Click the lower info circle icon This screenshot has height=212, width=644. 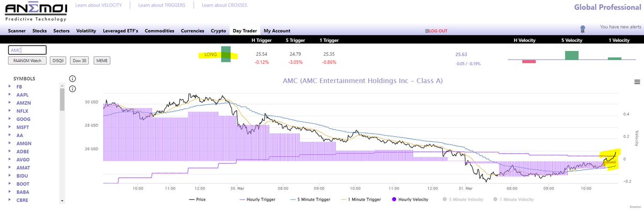[72, 89]
